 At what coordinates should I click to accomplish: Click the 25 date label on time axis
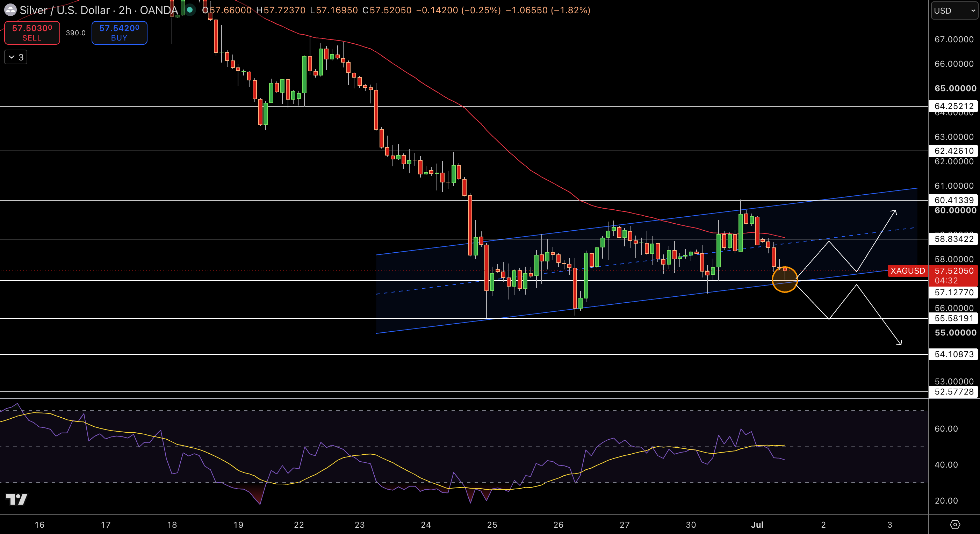tap(492, 525)
